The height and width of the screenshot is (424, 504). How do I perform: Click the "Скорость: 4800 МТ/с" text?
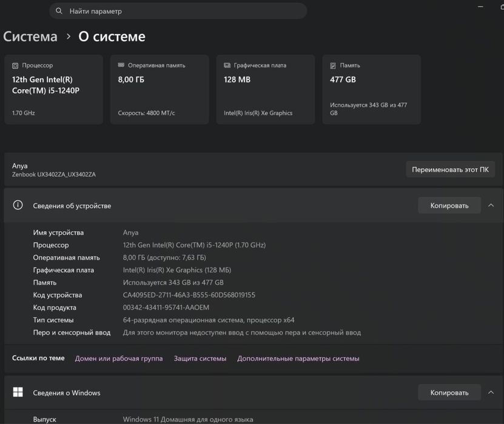146,113
